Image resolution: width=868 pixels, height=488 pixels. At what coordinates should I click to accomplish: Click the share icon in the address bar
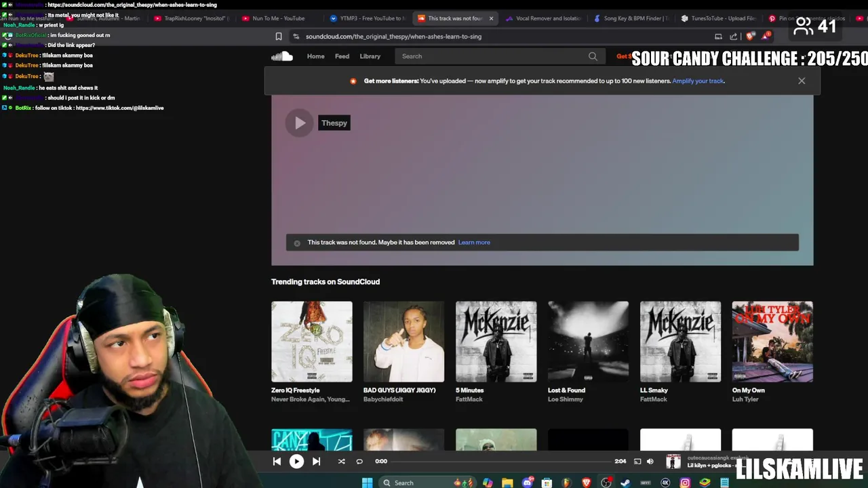tap(734, 37)
